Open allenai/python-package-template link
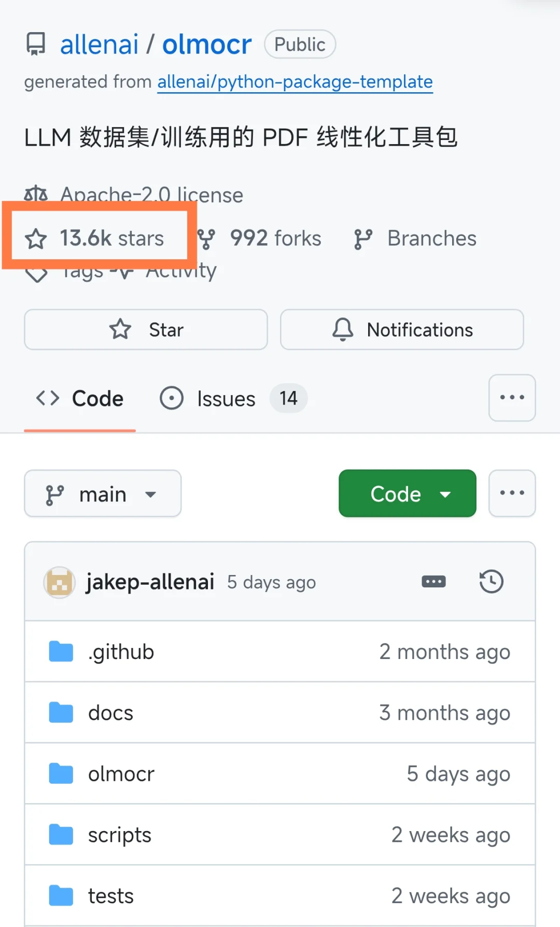 point(295,82)
